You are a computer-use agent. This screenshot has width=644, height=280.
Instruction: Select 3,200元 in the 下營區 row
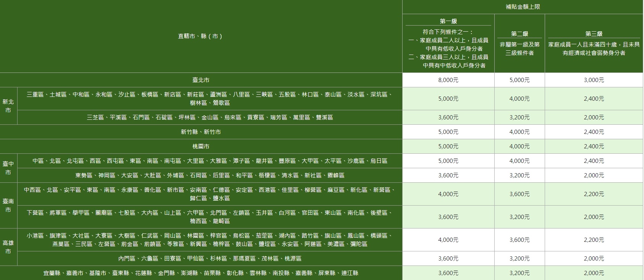(x=519, y=217)
